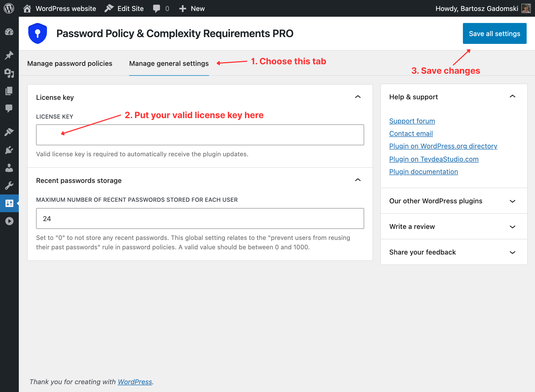Image resolution: width=535 pixels, height=392 pixels.
Task: Open Plugins via the sidebar plug icon
Action: tap(9, 150)
